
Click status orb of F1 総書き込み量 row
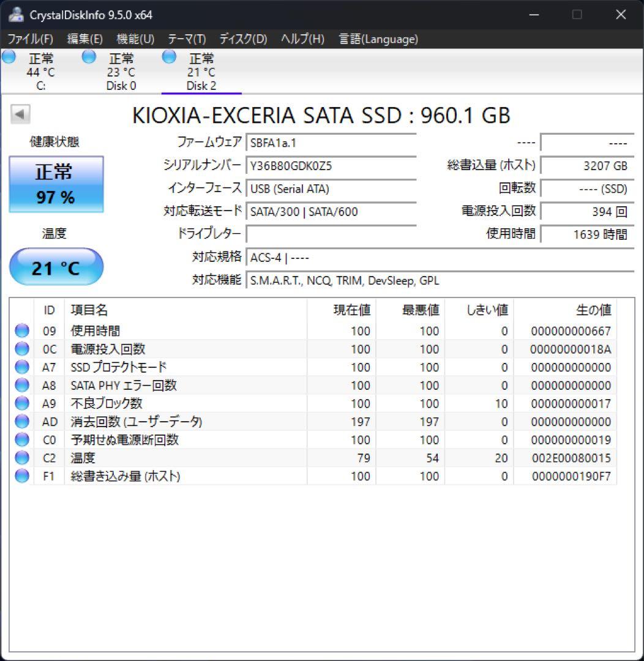point(22,476)
